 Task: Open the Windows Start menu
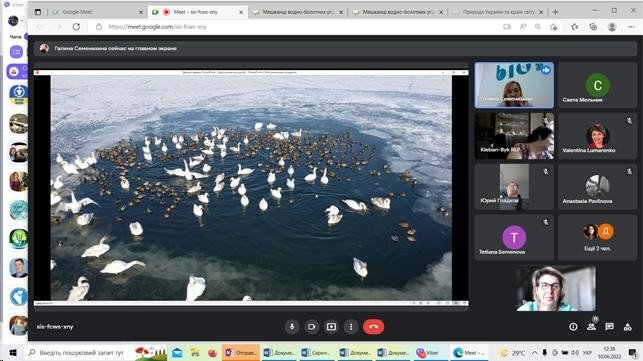click(x=12, y=352)
